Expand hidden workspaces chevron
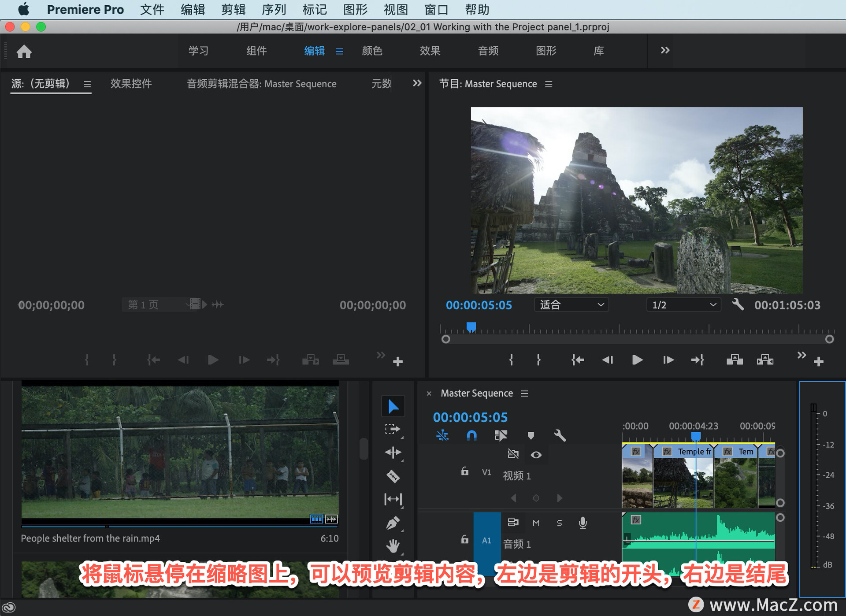This screenshot has height=616, width=846. point(665,50)
